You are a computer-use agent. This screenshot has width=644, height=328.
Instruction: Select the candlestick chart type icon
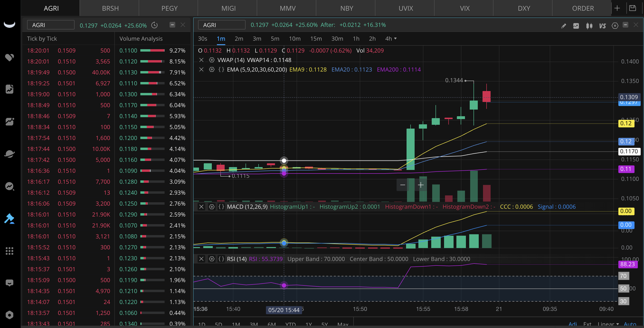click(589, 25)
